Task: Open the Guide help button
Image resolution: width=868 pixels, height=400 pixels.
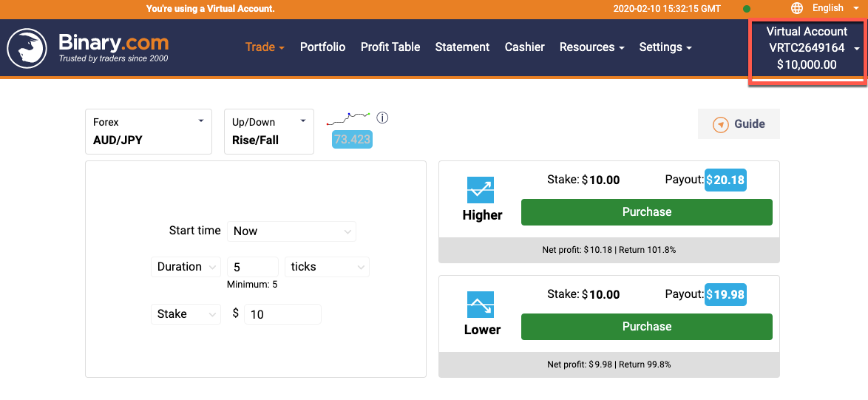Action: pyautogui.click(x=739, y=124)
